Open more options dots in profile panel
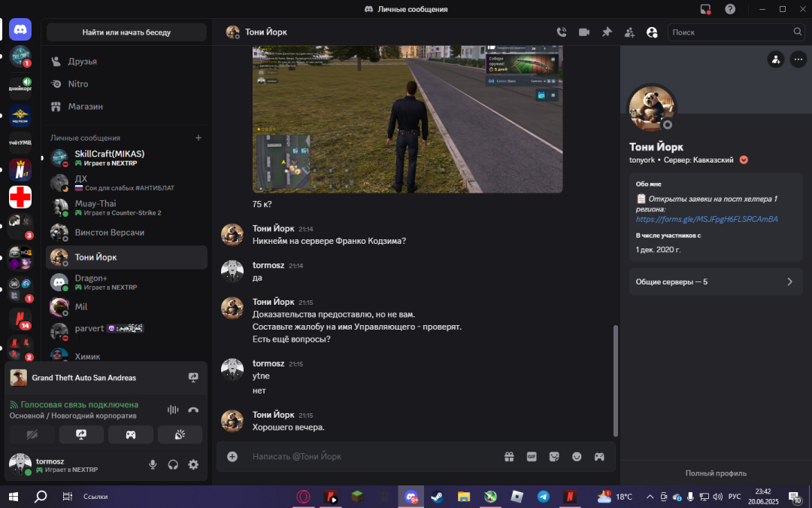The width and height of the screenshot is (812, 508). click(x=798, y=59)
